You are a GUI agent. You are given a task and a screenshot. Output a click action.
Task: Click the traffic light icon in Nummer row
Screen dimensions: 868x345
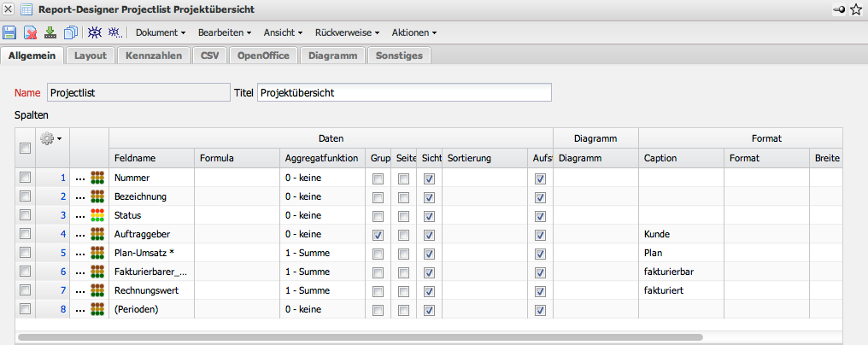click(97, 178)
